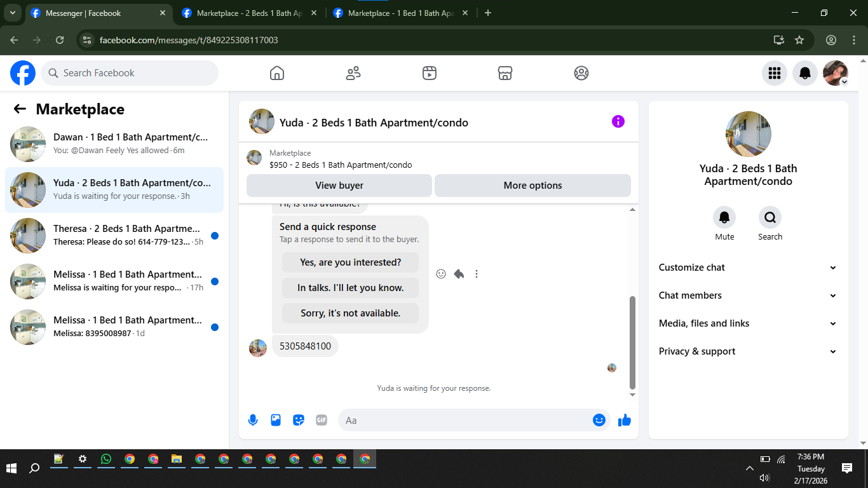Click the install app icon in address bar
Viewport: 868px width, 488px height.
[779, 40]
